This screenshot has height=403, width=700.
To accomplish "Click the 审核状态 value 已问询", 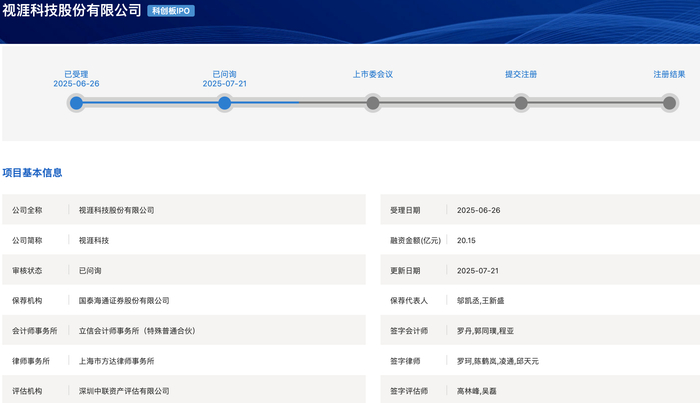I will tap(90, 270).
